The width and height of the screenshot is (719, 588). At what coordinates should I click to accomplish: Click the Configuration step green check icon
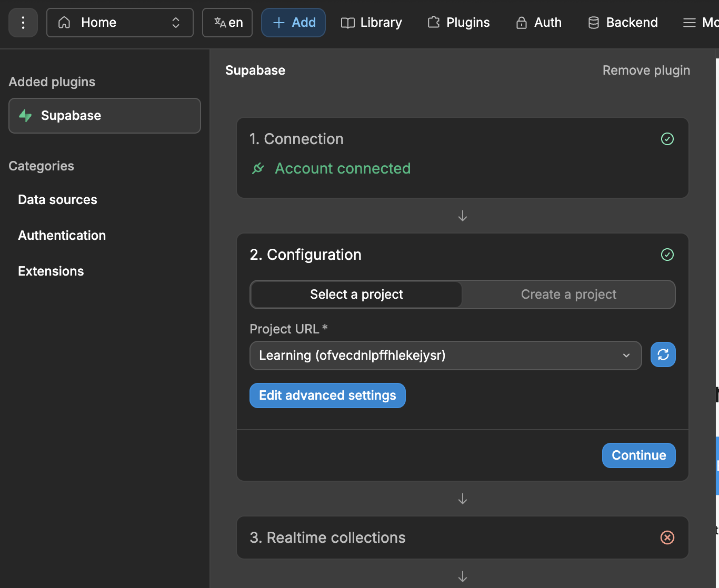coord(667,255)
